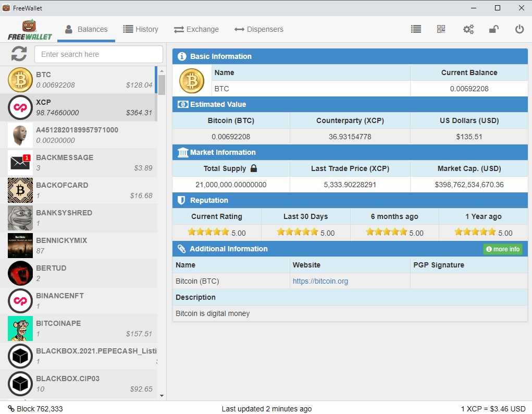Select the BLACKBOX.2021.PEPECASH cube icon
This screenshot has height=414, width=532.
[20, 356]
